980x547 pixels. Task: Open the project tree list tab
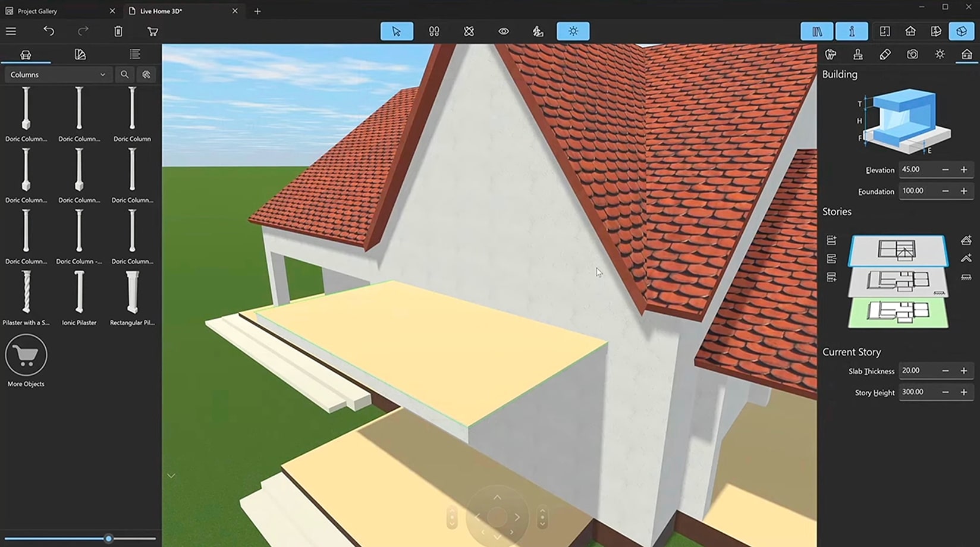click(135, 54)
